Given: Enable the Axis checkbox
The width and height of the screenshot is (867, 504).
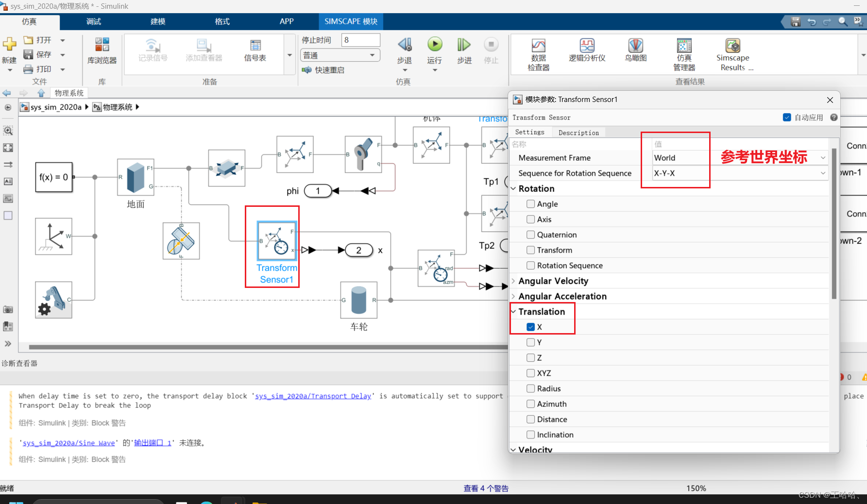Looking at the screenshot, I should click(x=531, y=219).
